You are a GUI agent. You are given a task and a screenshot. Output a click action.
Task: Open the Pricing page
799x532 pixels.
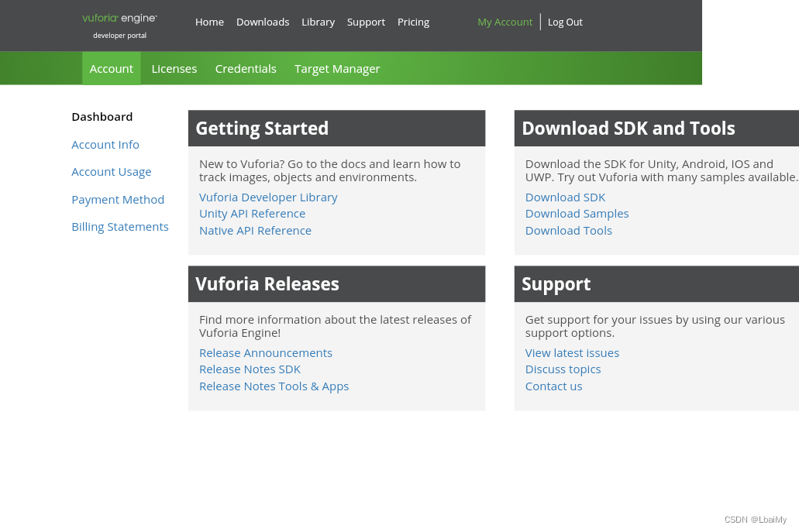413,22
